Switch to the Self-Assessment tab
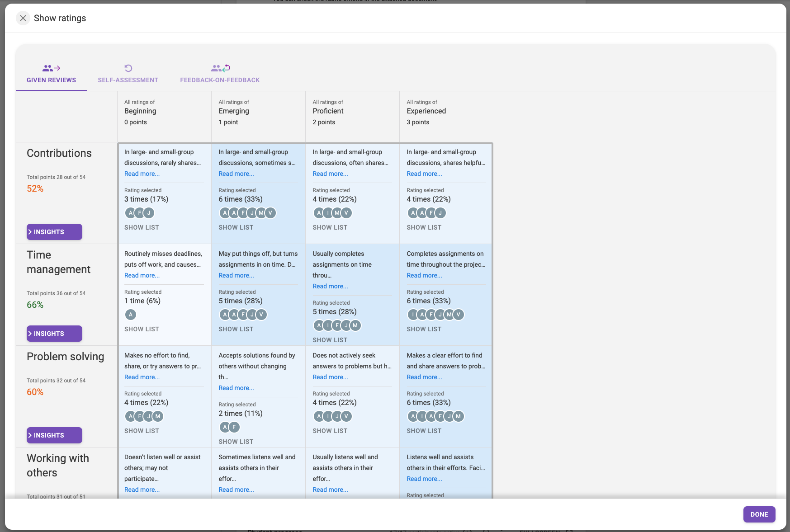This screenshot has width=790, height=532. [128, 80]
